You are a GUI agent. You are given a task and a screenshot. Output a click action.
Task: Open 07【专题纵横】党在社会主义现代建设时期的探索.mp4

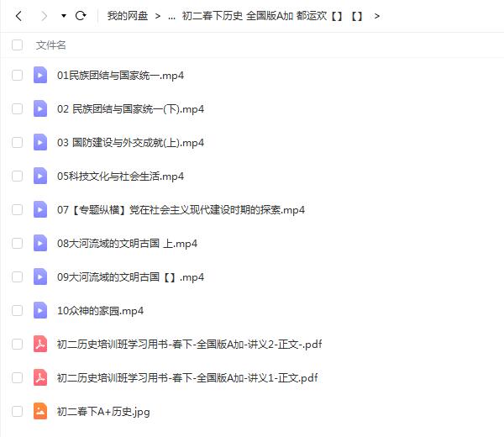click(x=181, y=210)
